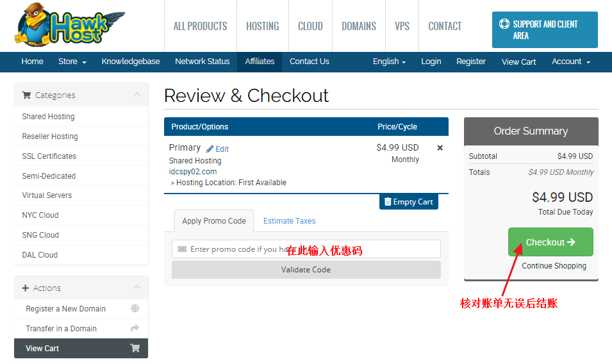Click the pencil Edit icon next to Primary
The image size is (612, 364).
click(x=210, y=149)
